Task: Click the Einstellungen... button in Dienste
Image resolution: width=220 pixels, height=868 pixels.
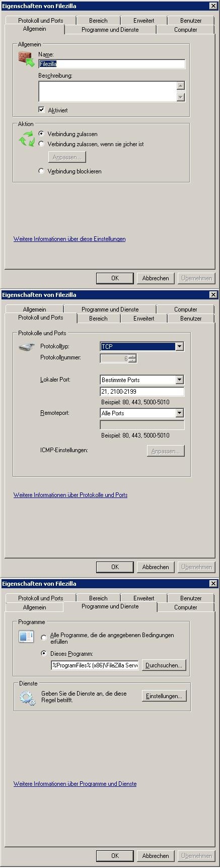Action: [164, 696]
